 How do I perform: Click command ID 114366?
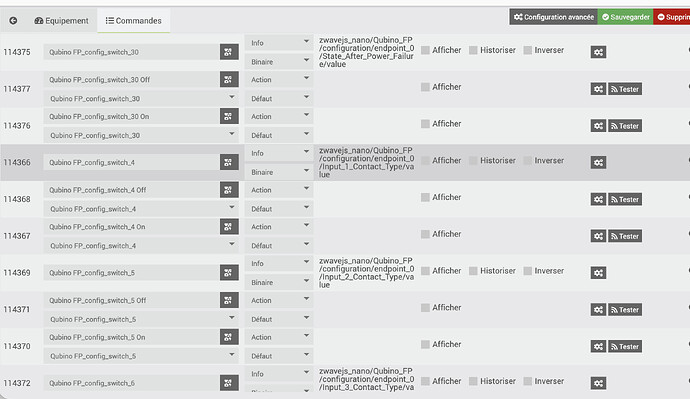[x=17, y=162]
